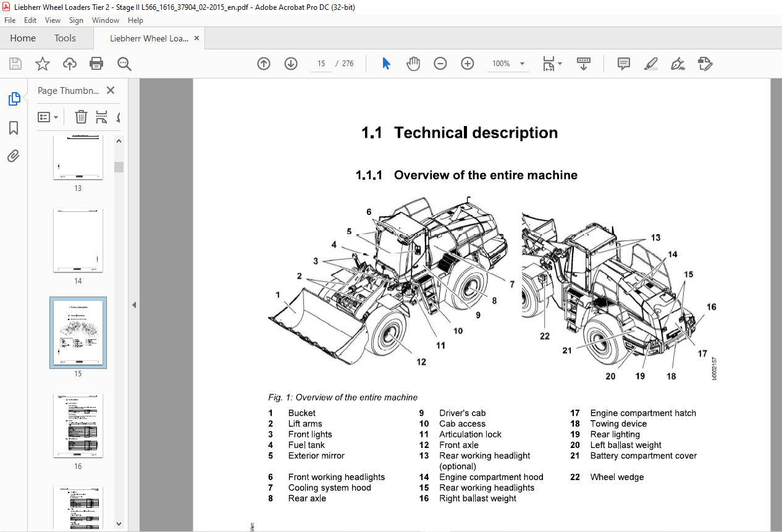Select the page 16 thumbnail
The height and width of the screenshot is (532, 782).
click(78, 426)
